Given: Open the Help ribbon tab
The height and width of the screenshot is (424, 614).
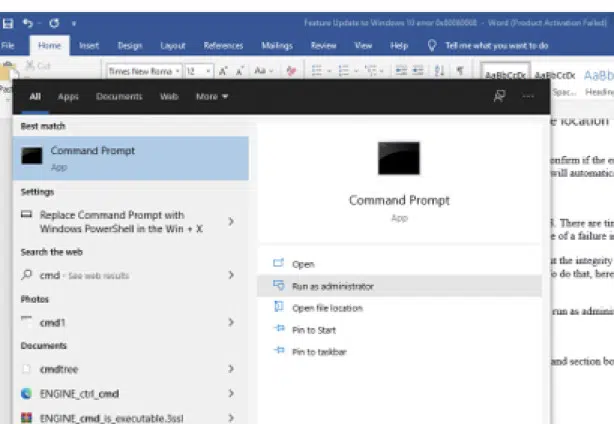Looking at the screenshot, I should (x=399, y=46).
